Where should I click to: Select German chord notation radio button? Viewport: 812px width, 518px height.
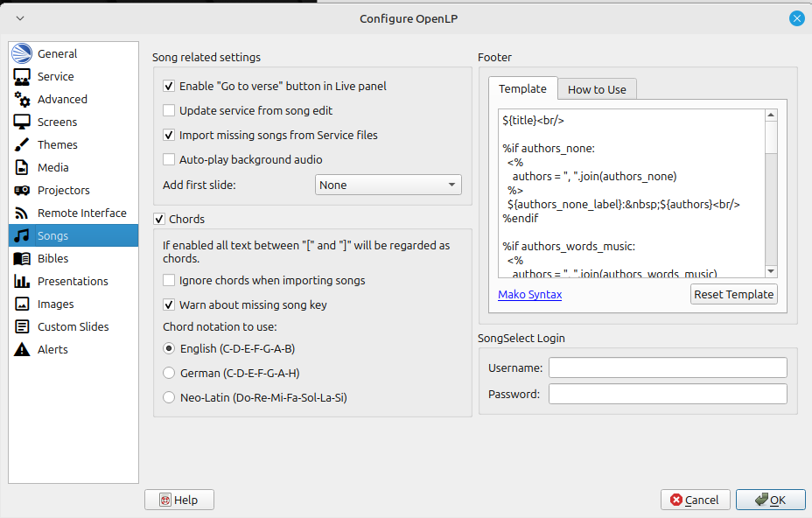tap(169, 373)
